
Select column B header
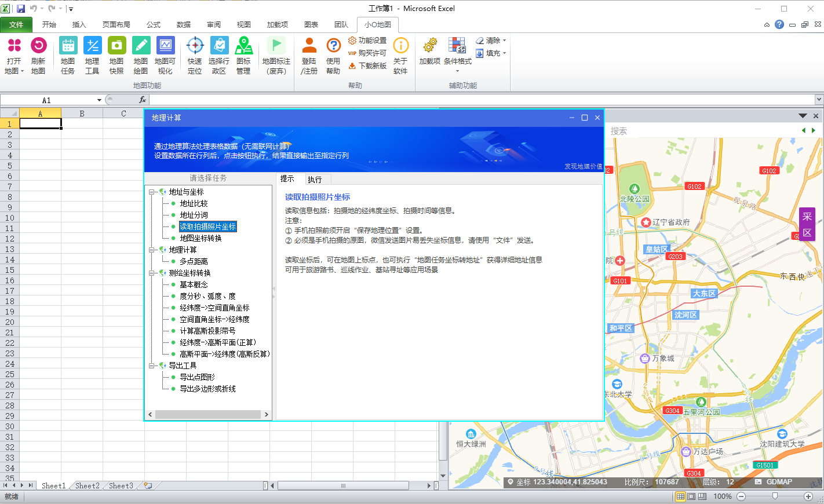point(82,114)
